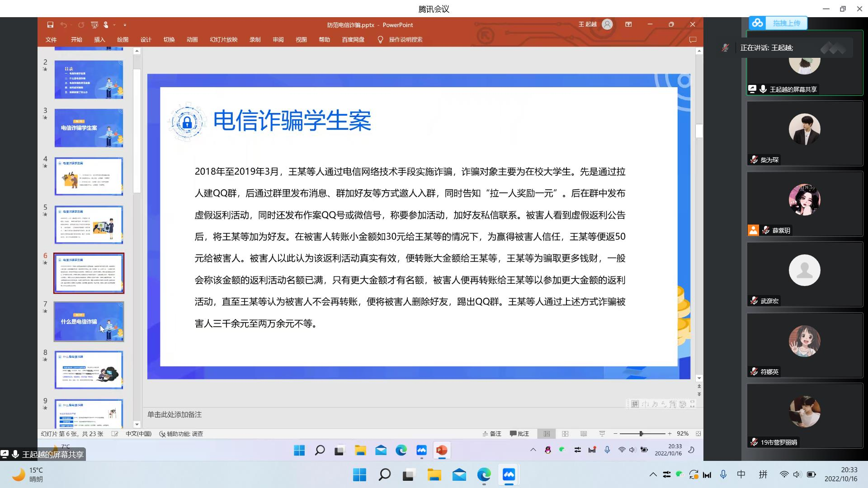The width and height of the screenshot is (868, 488).
Task: Click the zoom slider handle
Action: pyautogui.click(x=641, y=434)
